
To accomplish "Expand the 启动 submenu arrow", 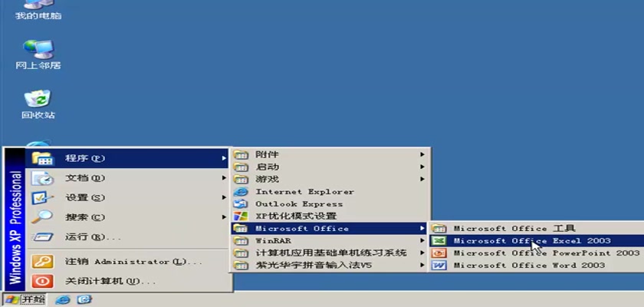I will point(422,167).
